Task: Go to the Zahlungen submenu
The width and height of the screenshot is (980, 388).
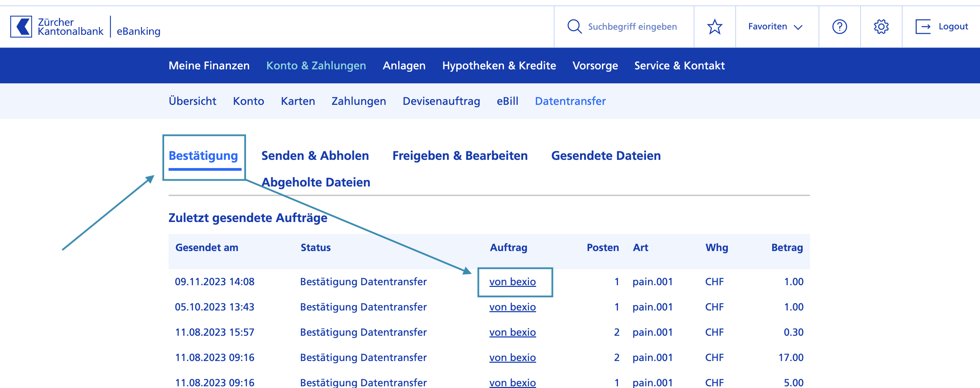Action: 359,101
